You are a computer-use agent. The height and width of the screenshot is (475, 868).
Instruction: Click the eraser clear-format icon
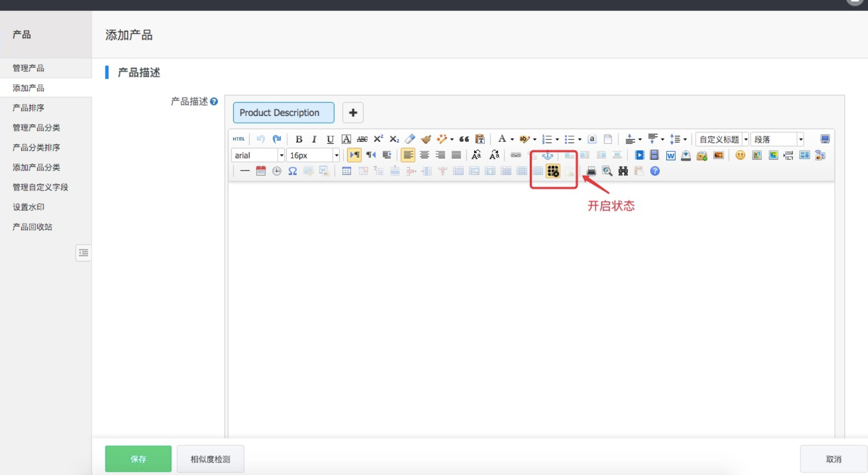click(410, 139)
